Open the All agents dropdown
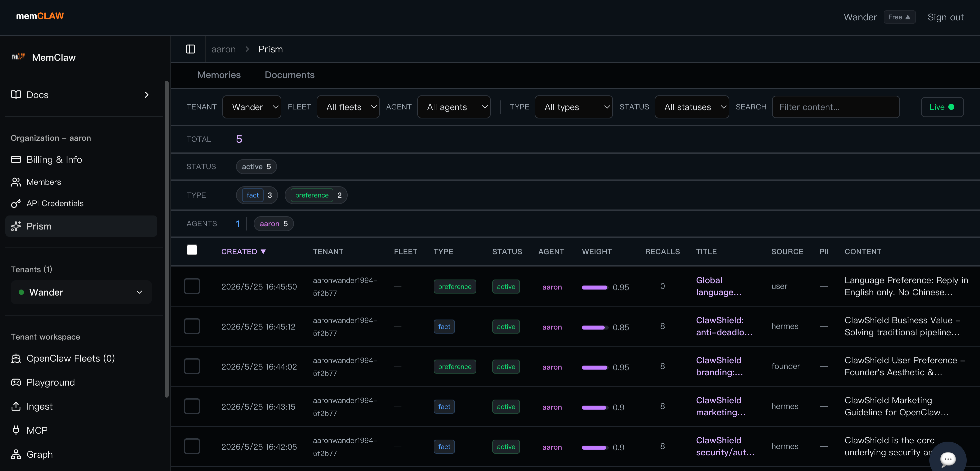The height and width of the screenshot is (471, 980). (x=453, y=107)
